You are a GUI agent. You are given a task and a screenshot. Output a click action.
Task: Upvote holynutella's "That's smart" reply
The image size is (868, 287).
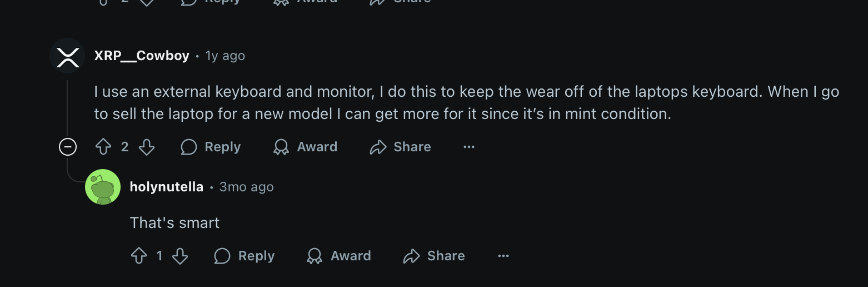coord(138,256)
